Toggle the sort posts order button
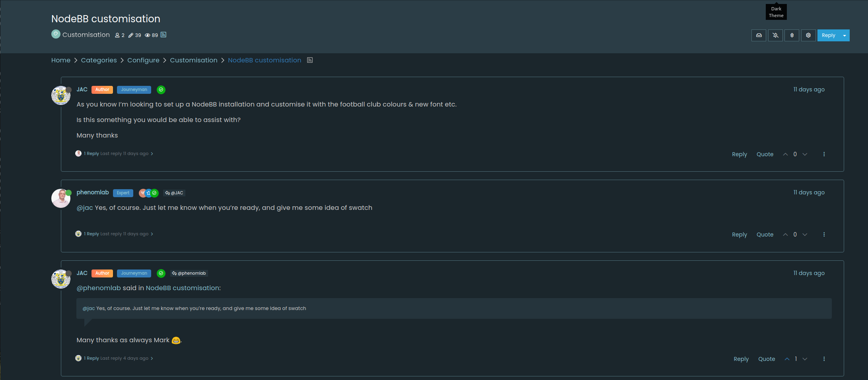Viewport: 868px width, 380px height. [792, 35]
